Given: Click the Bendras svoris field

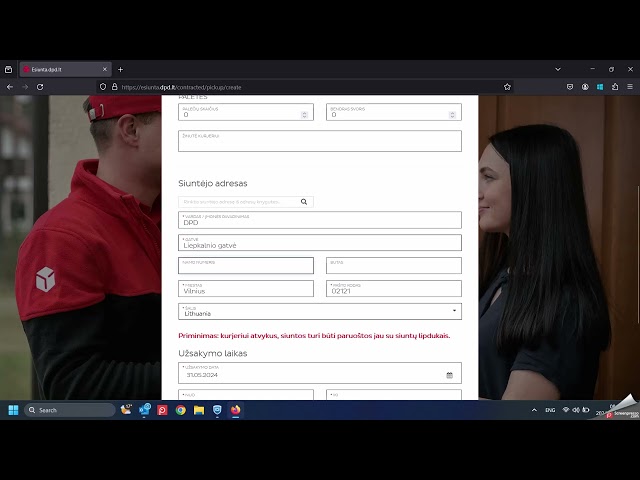Looking at the screenshot, I should 394,112.
